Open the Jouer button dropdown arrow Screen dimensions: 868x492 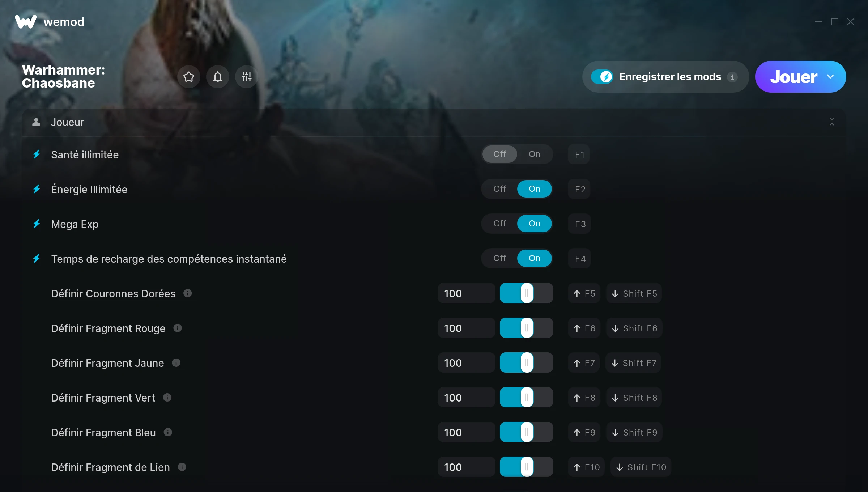[830, 77]
